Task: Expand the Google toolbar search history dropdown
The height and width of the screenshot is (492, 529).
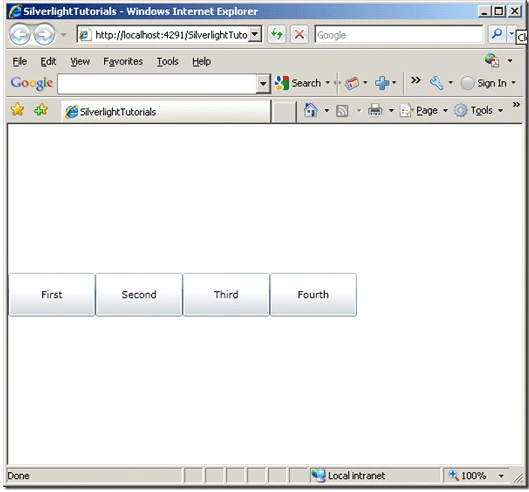Action: coord(263,83)
